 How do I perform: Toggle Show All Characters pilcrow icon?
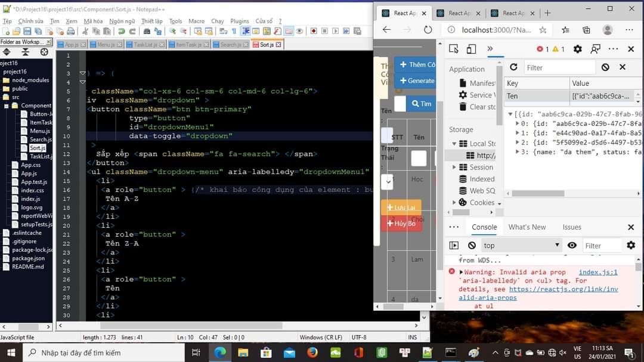point(234,32)
